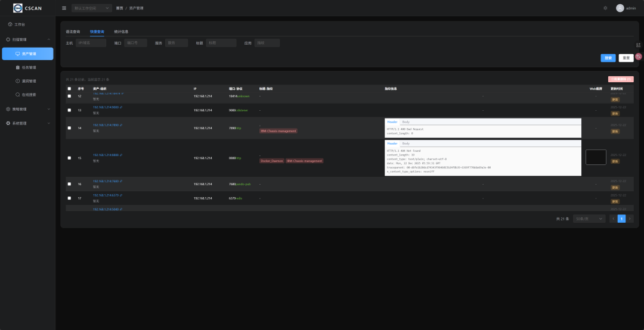Click the pink translate floating icon

pyautogui.click(x=638, y=57)
